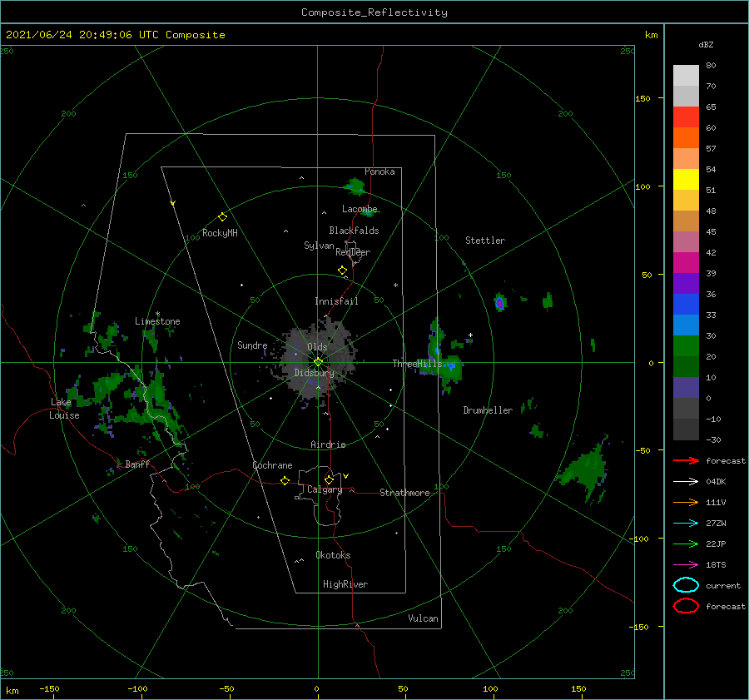Click the red forecast arrow legend icon

pos(686,460)
